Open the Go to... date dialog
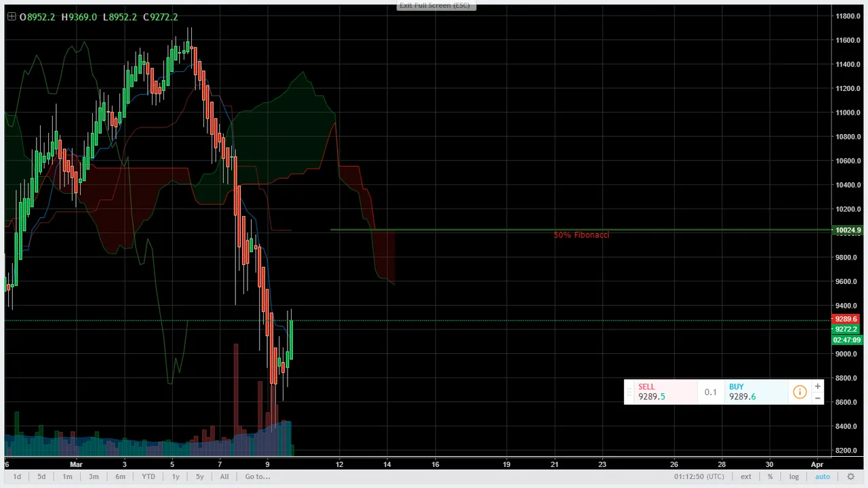This screenshot has height=488, width=868. pos(258,476)
